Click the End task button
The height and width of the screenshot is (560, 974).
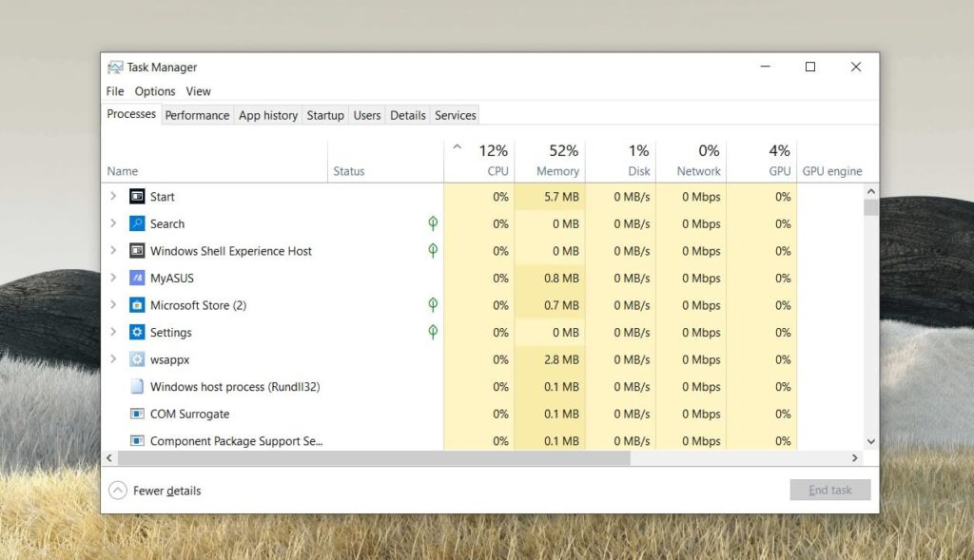829,490
